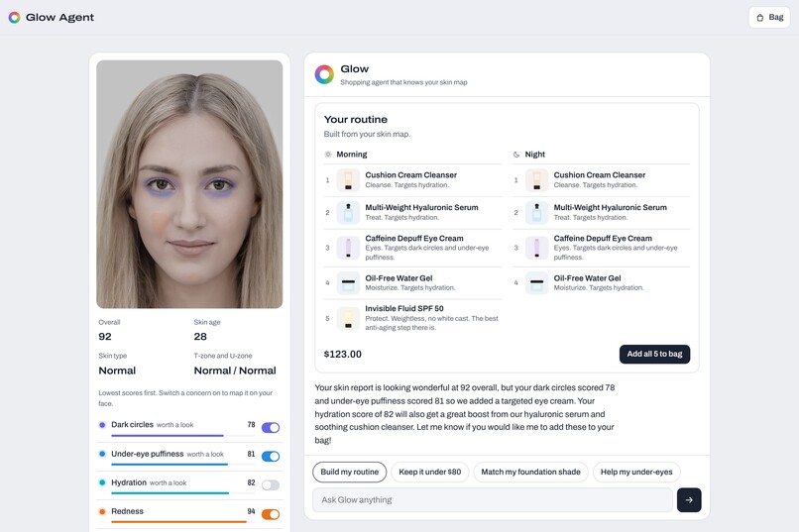Screen dimensions: 799x532
Task: Click the $123.00 routine total
Action: 342,355
